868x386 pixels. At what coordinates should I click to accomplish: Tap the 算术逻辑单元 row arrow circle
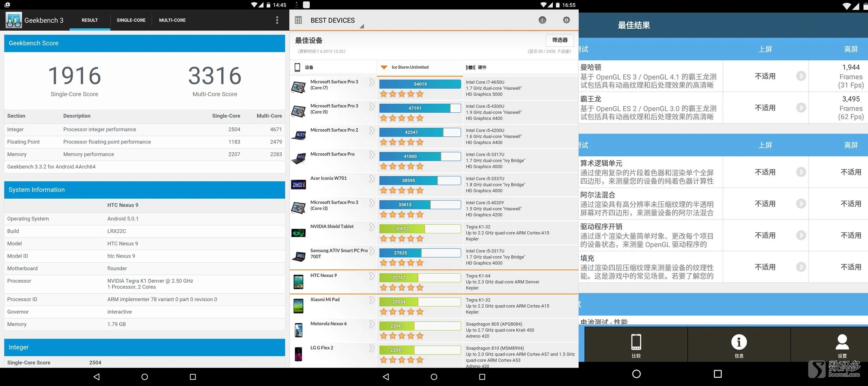tap(801, 172)
